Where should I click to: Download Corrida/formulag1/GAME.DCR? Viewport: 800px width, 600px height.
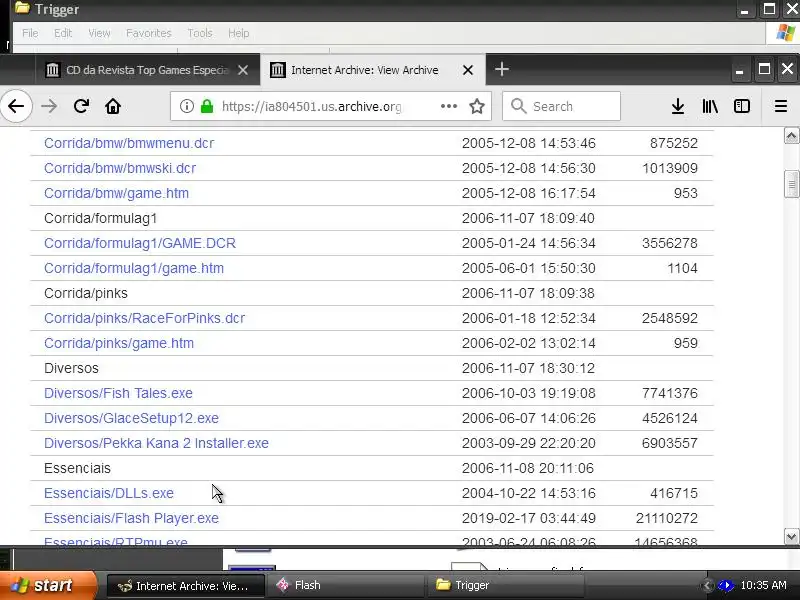pos(140,243)
